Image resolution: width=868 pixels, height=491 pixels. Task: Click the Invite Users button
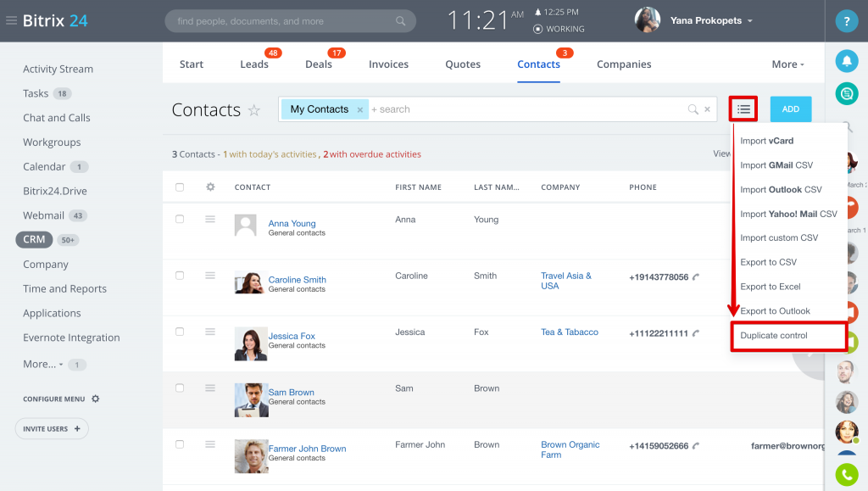[x=52, y=428]
